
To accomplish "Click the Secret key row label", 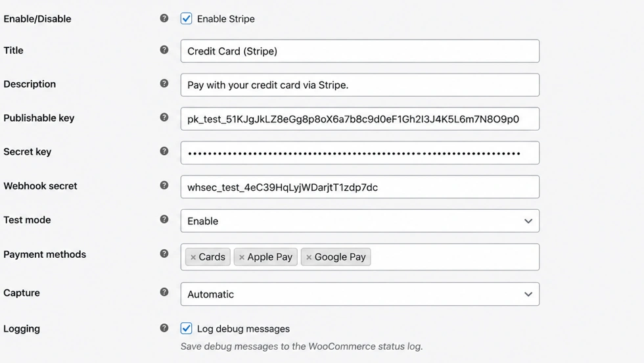I will pos(28,152).
